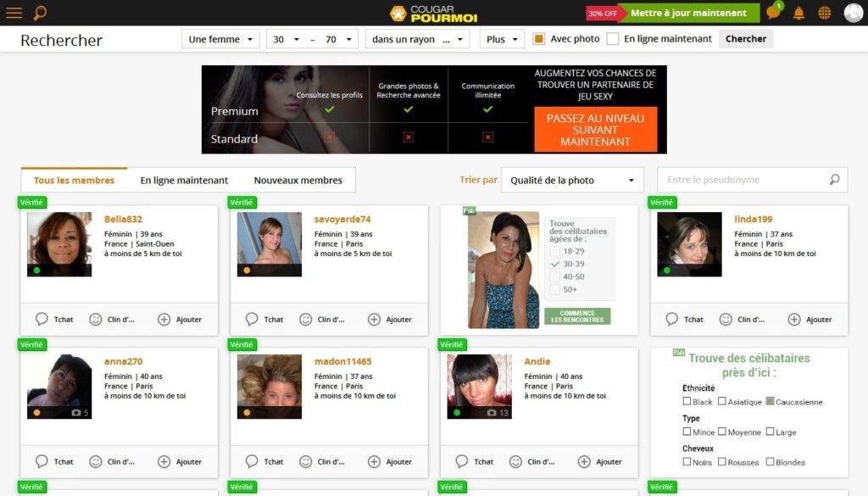
Task: Switch to Nouveaux membres tab
Action: tap(298, 180)
